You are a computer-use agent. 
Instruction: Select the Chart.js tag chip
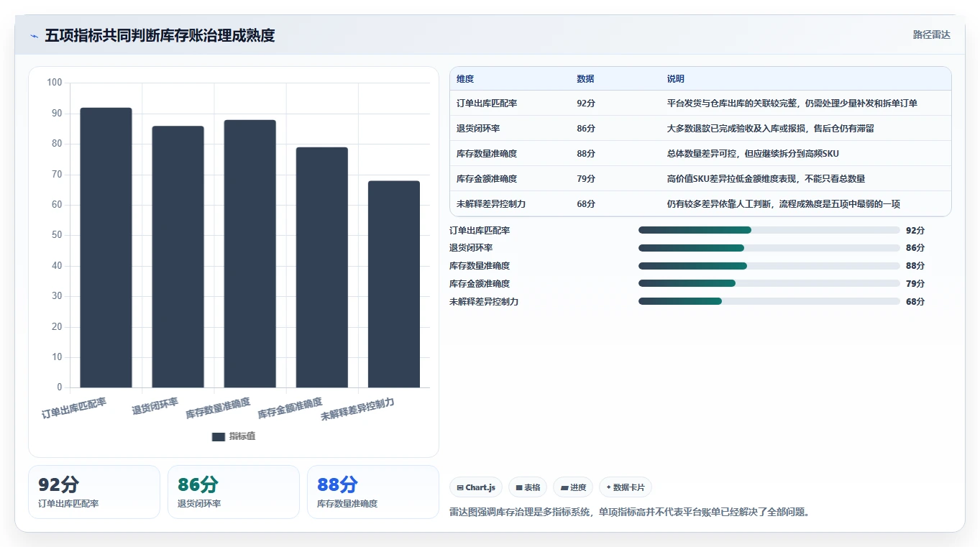coord(475,487)
